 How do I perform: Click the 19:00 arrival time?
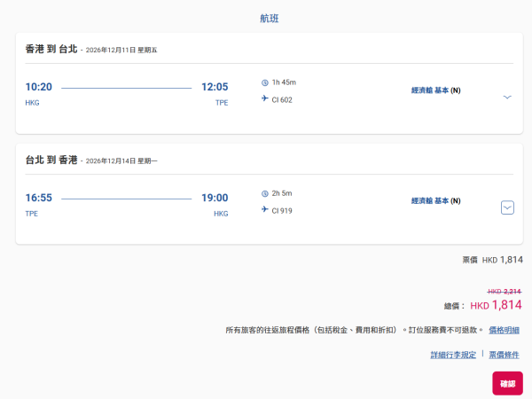click(215, 198)
